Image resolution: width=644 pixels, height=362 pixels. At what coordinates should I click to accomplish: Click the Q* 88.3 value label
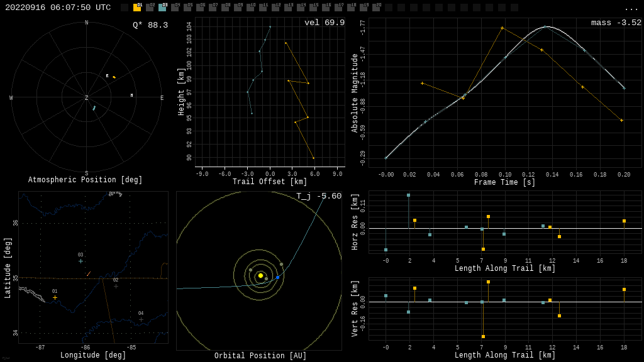point(150,25)
